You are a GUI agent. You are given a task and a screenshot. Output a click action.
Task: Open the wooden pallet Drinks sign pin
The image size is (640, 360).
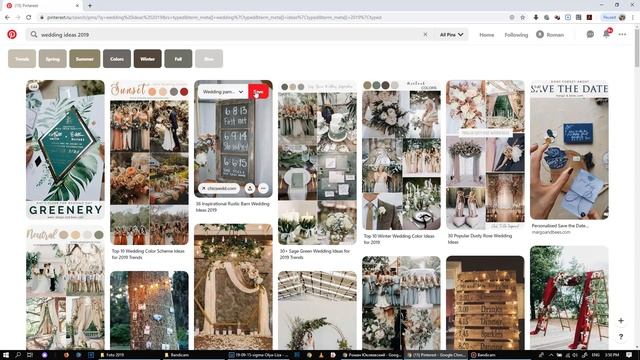[485, 302]
